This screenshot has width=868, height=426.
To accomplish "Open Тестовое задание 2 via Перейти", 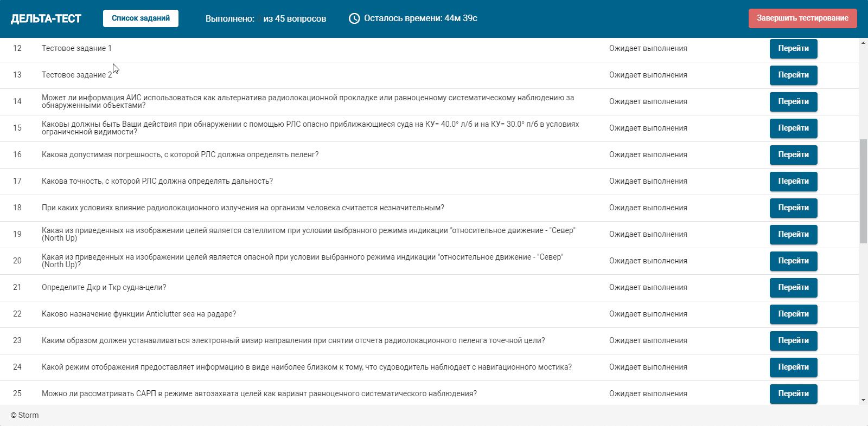I will (x=793, y=75).
